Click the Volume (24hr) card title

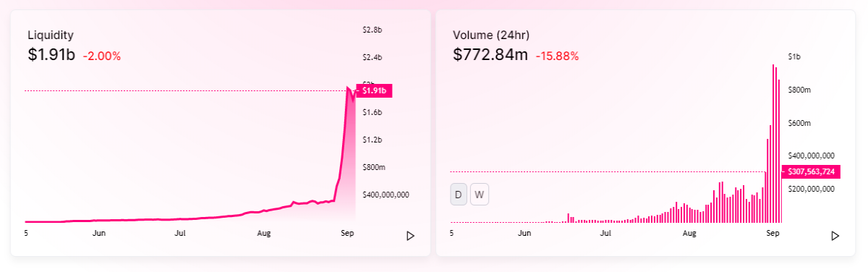pyautogui.click(x=491, y=35)
